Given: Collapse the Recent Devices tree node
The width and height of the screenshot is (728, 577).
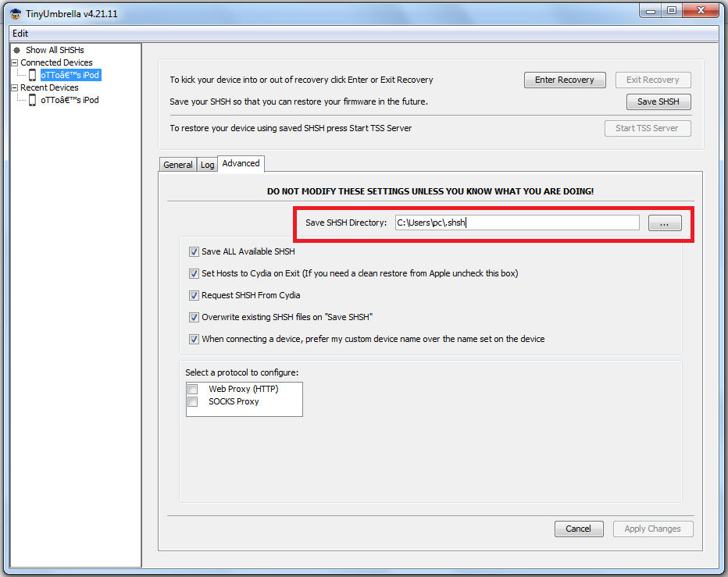Looking at the screenshot, I should pos(14,87).
